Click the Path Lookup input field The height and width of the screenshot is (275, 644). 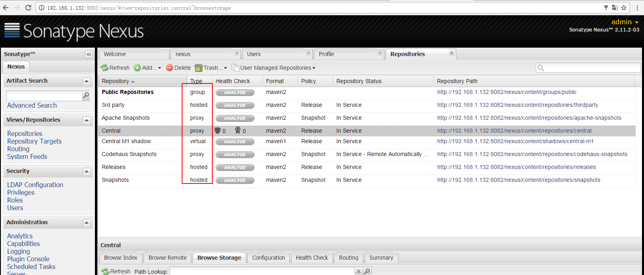262,271
